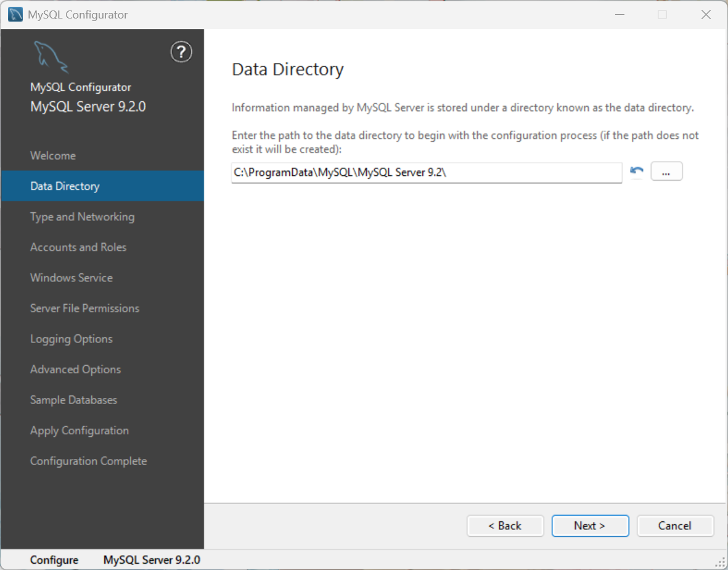Open the Sample Databases step
This screenshot has height=570, width=728.
pos(102,400)
